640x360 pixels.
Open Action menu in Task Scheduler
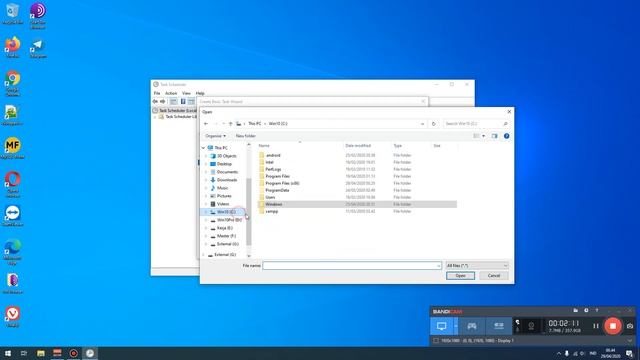(x=171, y=93)
